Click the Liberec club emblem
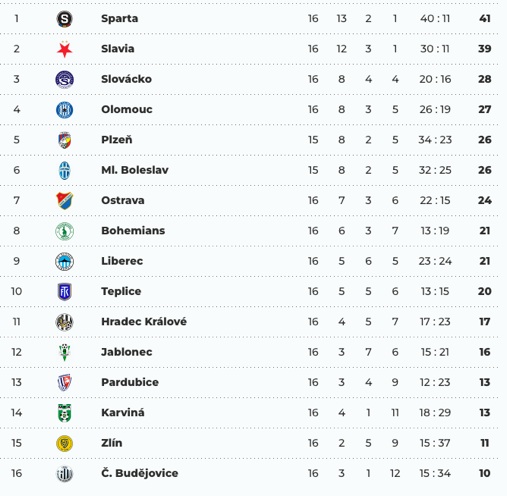Screen dimensions: 507x496 [x=64, y=261]
